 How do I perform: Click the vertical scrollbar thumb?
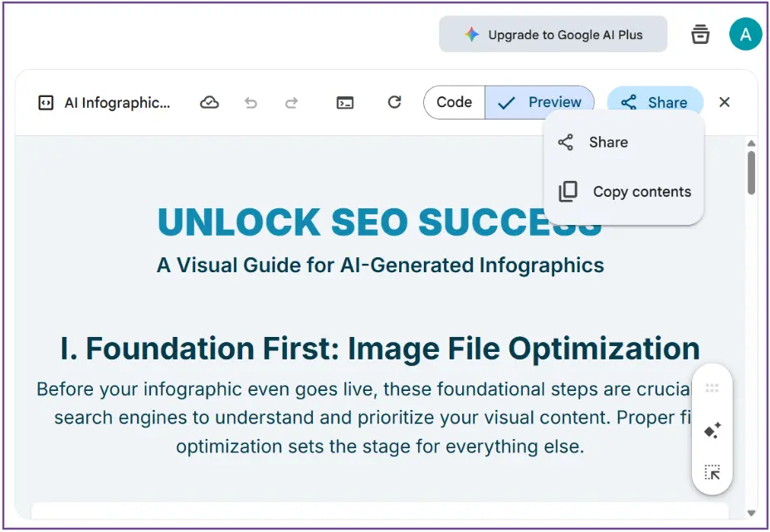click(x=751, y=173)
